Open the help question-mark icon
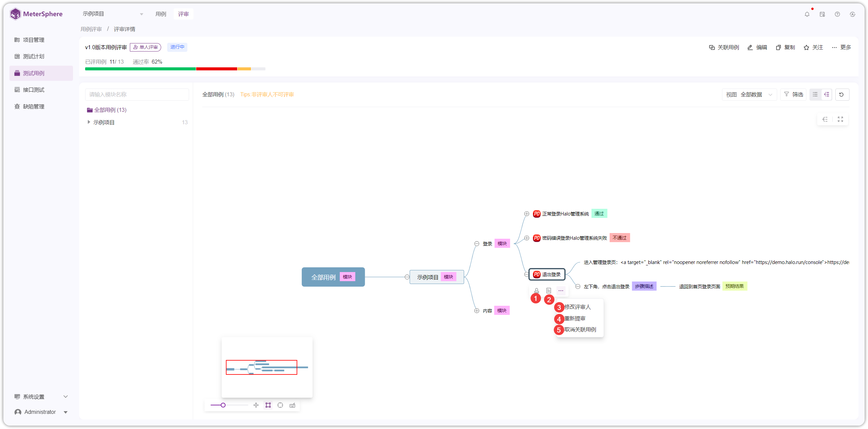The height and width of the screenshot is (429, 868). coord(837,14)
